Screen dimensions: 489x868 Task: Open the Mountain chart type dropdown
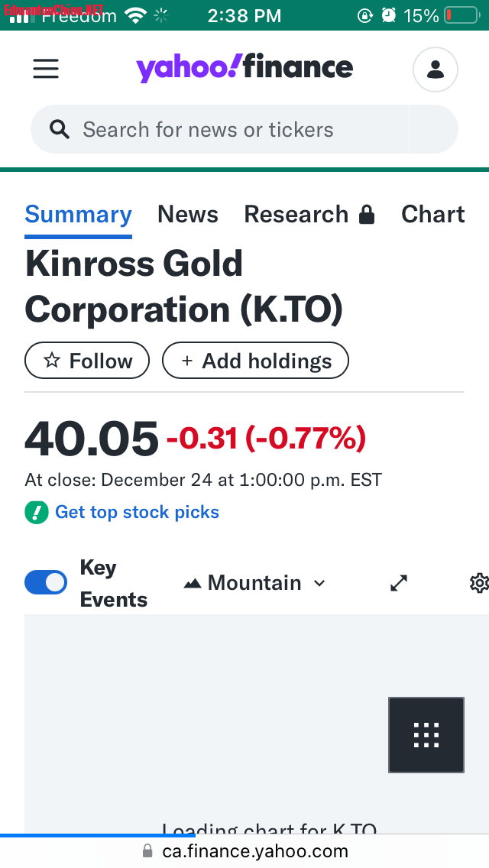point(255,583)
